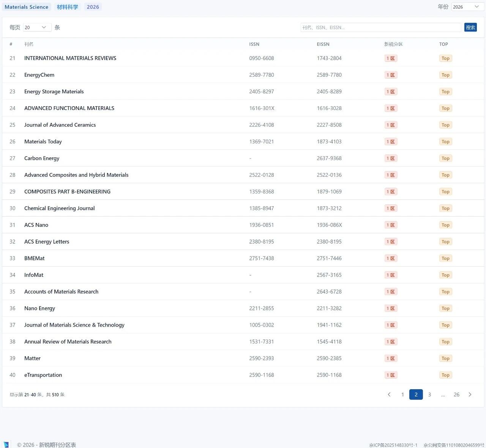This screenshot has height=448, width=486.
Task: Open the year 2026 dropdown
Action: pos(467,7)
